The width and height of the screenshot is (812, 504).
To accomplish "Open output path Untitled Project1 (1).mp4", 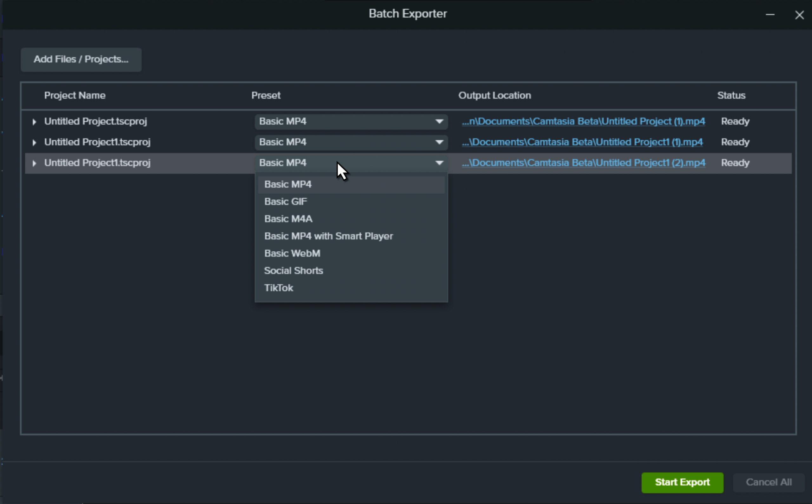I will (x=582, y=142).
